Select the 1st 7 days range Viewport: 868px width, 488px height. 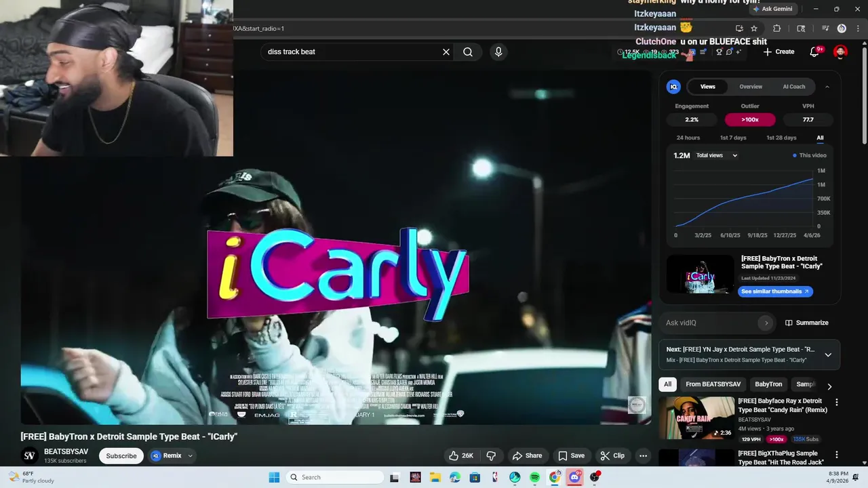pyautogui.click(x=733, y=138)
